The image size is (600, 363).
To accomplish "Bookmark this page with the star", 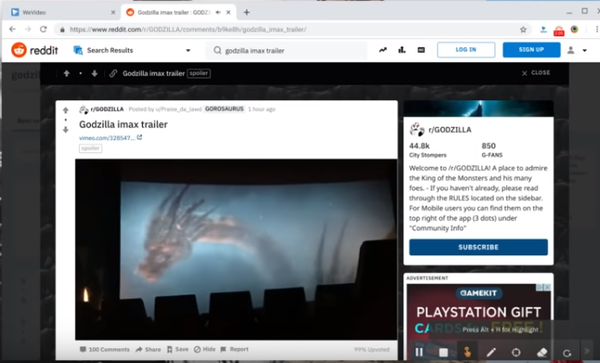I will pyautogui.click(x=523, y=29).
